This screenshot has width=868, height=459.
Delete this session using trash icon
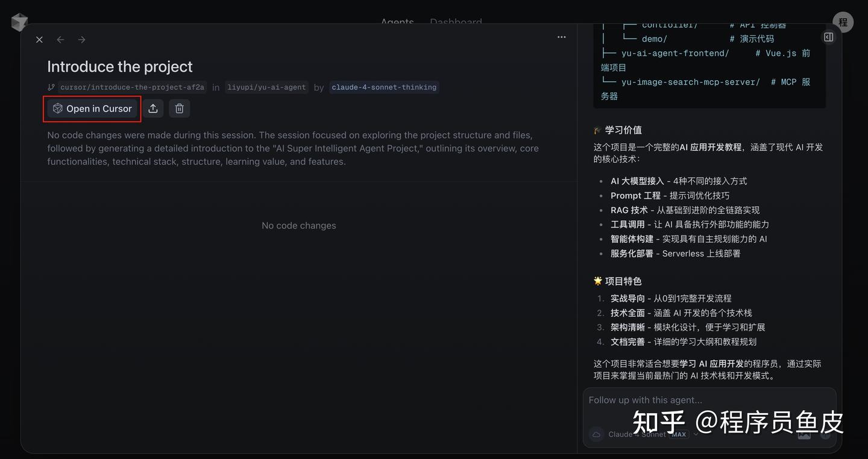tap(178, 108)
